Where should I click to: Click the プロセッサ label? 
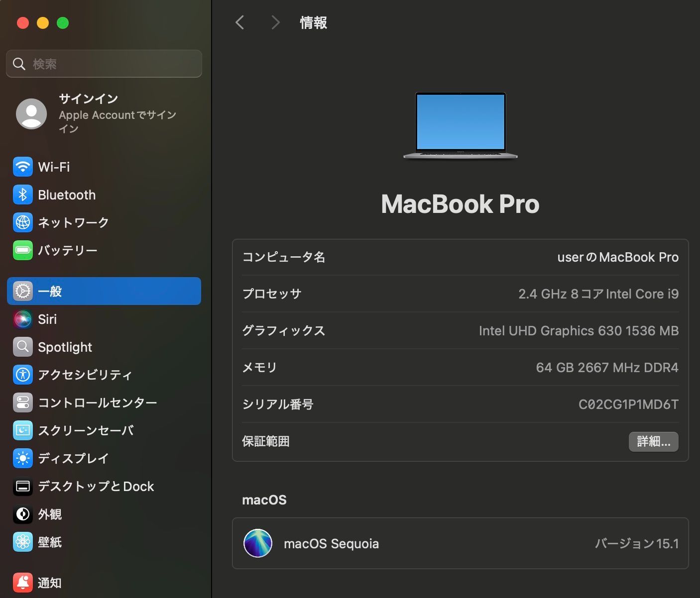tap(272, 294)
